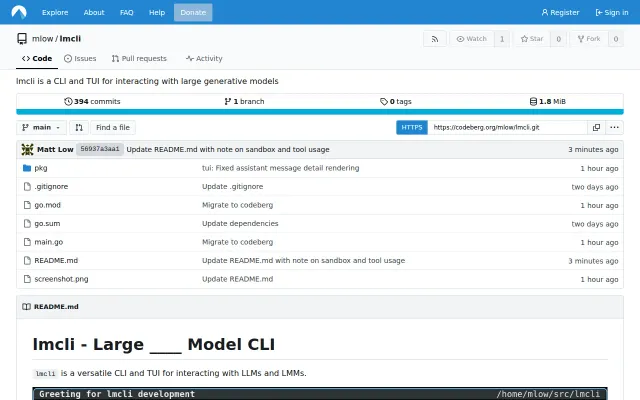Image resolution: width=640 pixels, height=400 pixels.
Task: Fork the lmcli repository
Action: [x=589, y=39]
